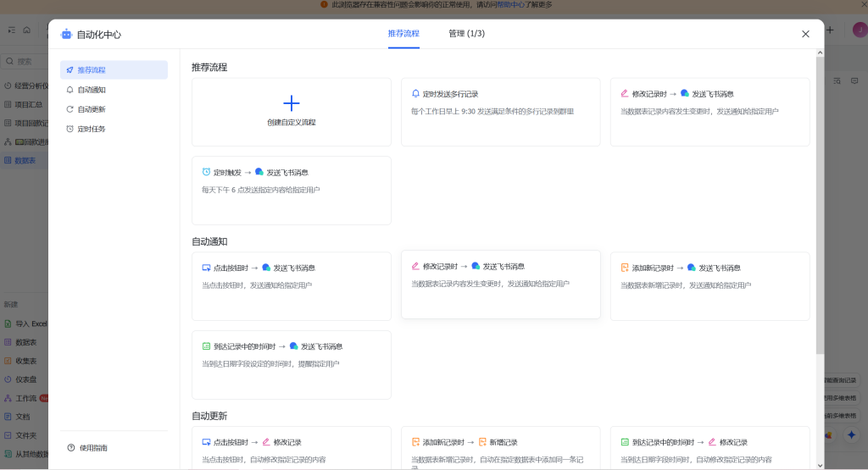Click pencil icon on top 修改记录时 card
The width and height of the screenshot is (868, 470).
click(x=625, y=93)
